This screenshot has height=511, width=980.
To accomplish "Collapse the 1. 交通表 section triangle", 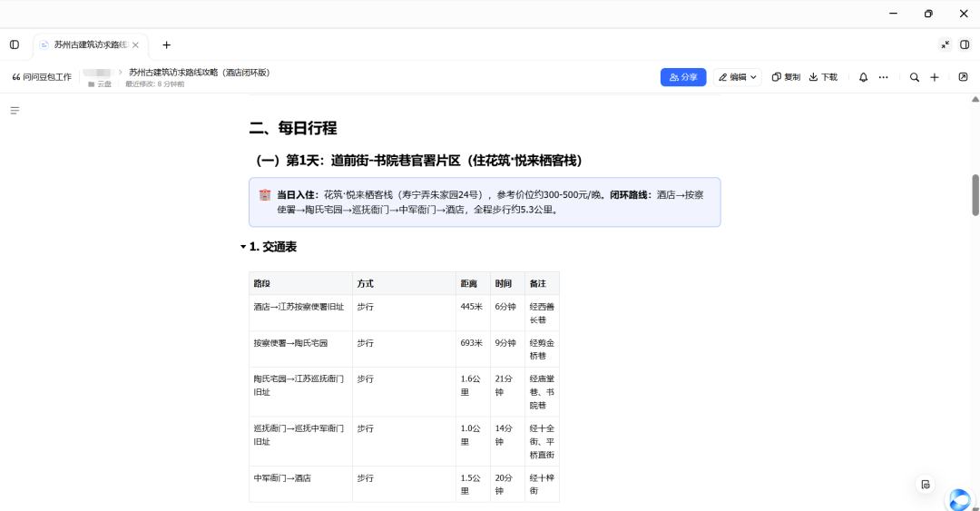I will coord(243,247).
